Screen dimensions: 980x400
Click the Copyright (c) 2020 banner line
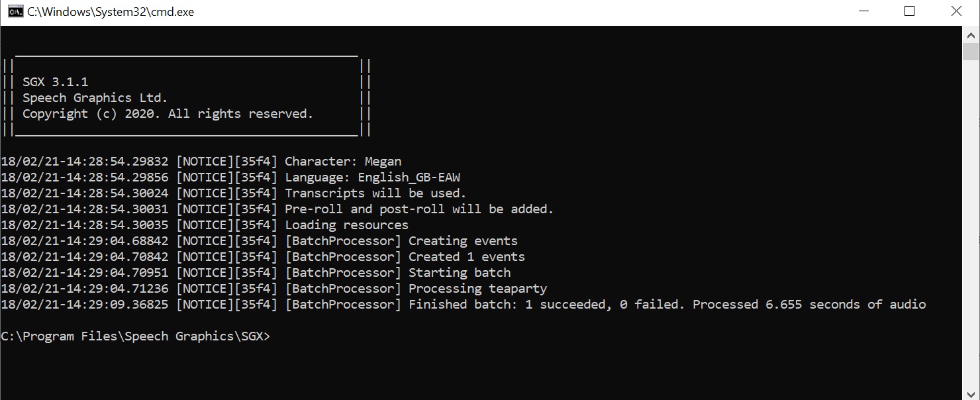pyautogui.click(x=168, y=114)
